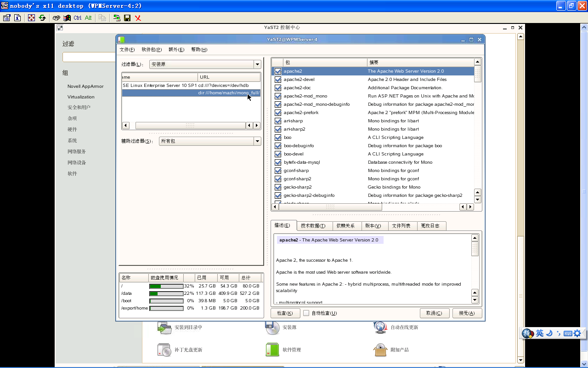This screenshot has width=588, height=368.
Task: Click package list horizontal scrollbar thumb
Action: (330, 207)
